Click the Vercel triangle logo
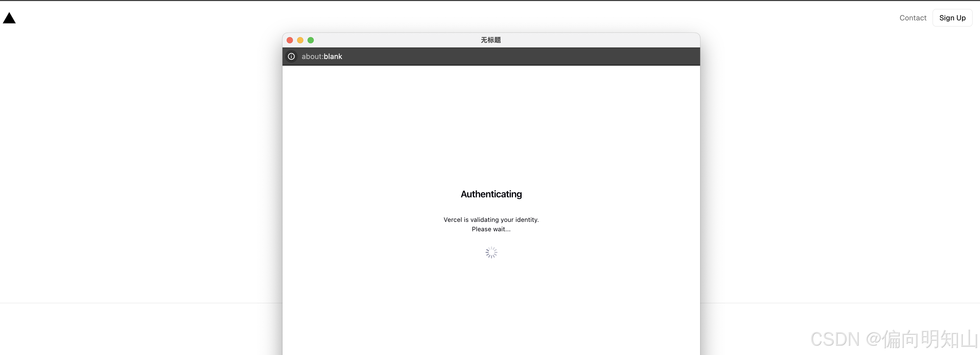This screenshot has height=355, width=980. [9, 18]
